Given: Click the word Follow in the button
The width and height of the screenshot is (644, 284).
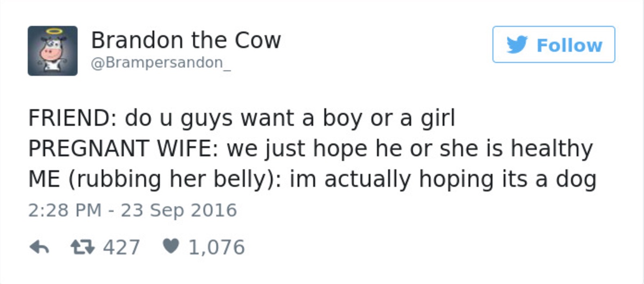Looking at the screenshot, I should tap(569, 45).
